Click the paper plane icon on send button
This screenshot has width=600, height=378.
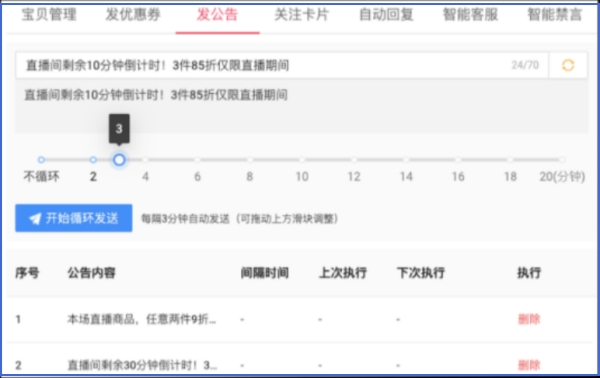35,218
